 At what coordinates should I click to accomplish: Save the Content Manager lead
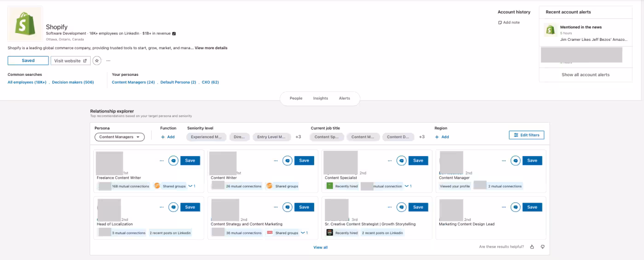(x=532, y=161)
